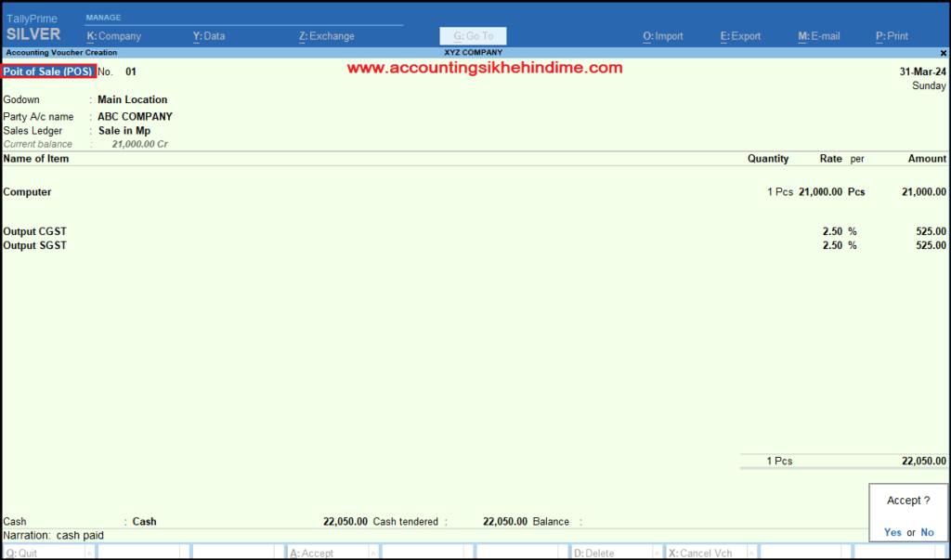Viewport: 951px width, 560px height.
Task: Expand the arrow beside Q: Quit
Action: click(89, 553)
